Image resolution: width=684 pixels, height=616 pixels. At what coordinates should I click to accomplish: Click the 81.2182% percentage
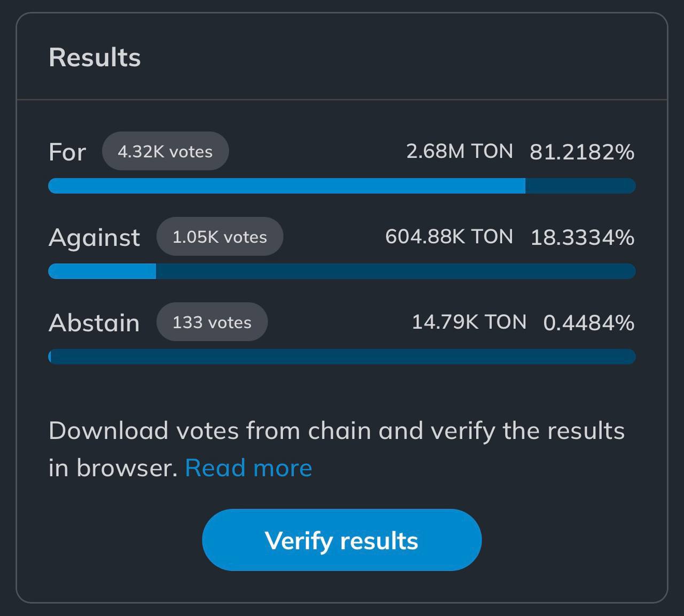582,152
